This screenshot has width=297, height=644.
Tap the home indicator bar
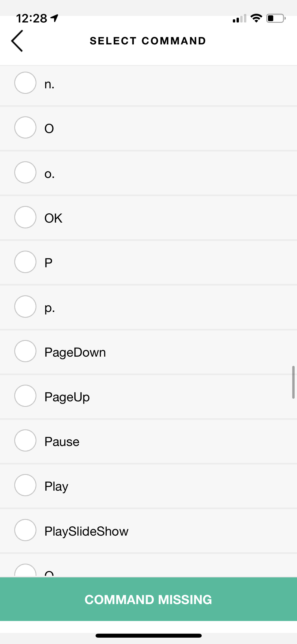coord(148,636)
